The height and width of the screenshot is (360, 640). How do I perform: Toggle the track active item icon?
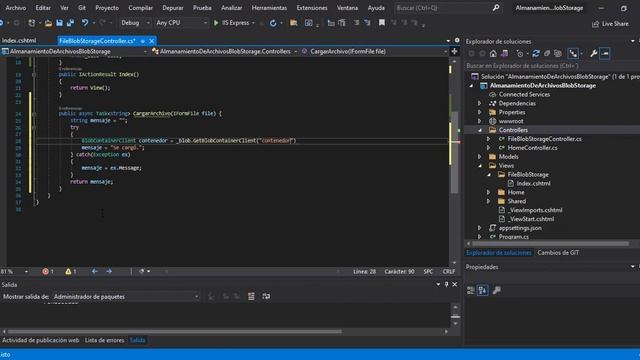[x=573, y=53]
